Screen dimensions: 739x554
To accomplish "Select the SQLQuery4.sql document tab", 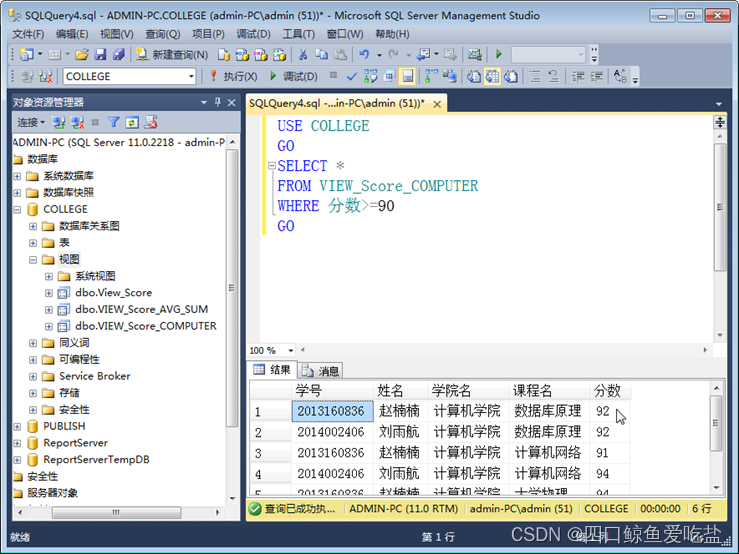I will [x=337, y=103].
